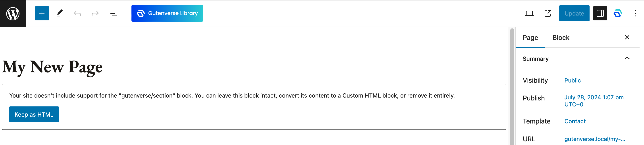
Task: Click the Update button
Action: tap(574, 14)
